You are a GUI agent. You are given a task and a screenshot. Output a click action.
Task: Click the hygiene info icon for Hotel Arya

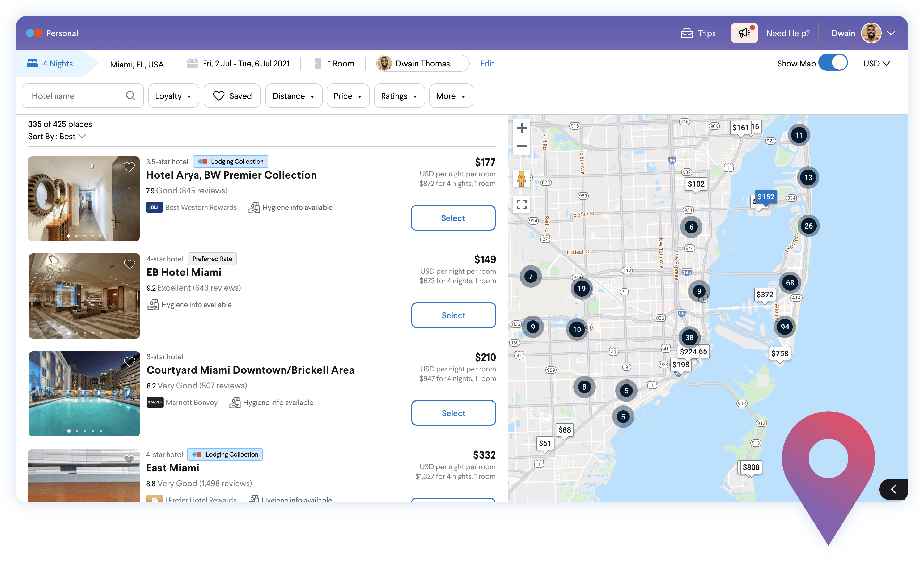click(x=254, y=208)
